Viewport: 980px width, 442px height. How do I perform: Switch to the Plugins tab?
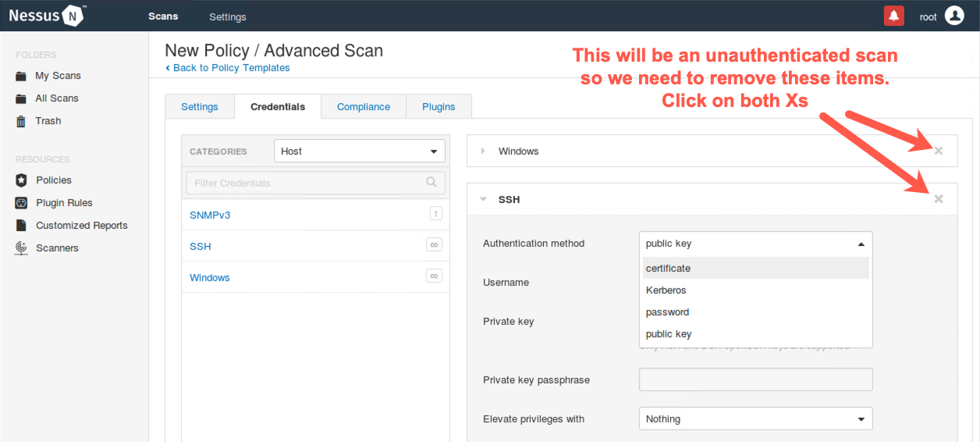coord(439,106)
